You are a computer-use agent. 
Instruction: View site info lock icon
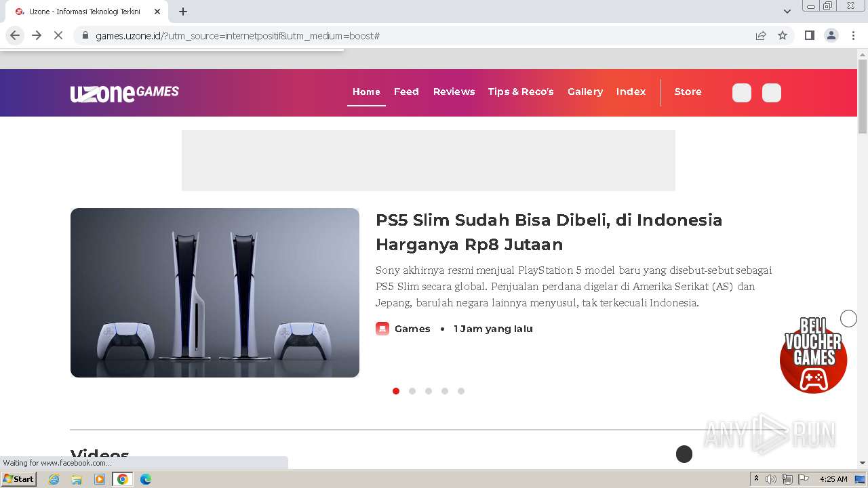pyautogui.click(x=85, y=35)
